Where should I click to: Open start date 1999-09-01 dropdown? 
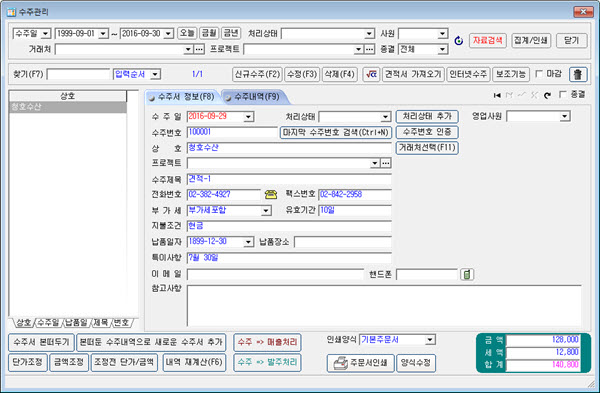click(x=103, y=34)
